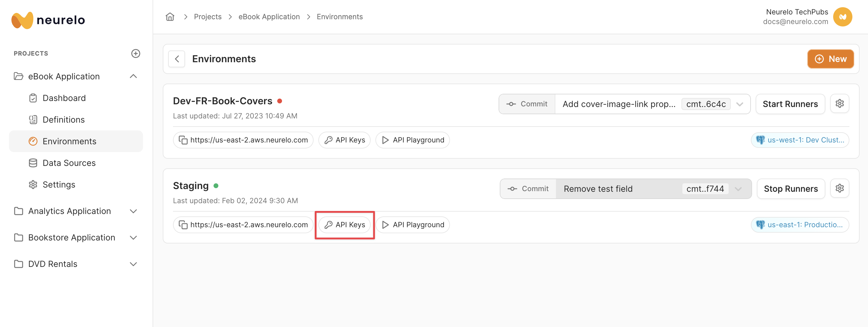Create a New environment

click(x=830, y=59)
